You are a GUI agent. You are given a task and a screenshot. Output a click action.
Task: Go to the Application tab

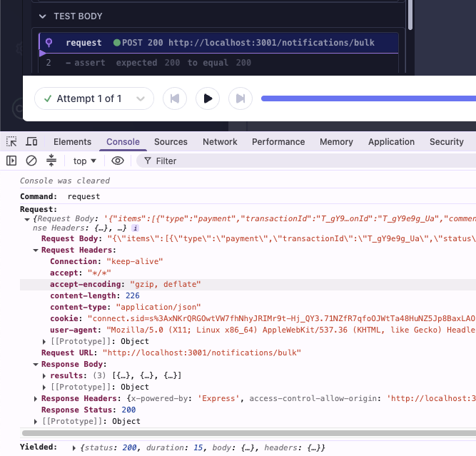[x=391, y=142]
